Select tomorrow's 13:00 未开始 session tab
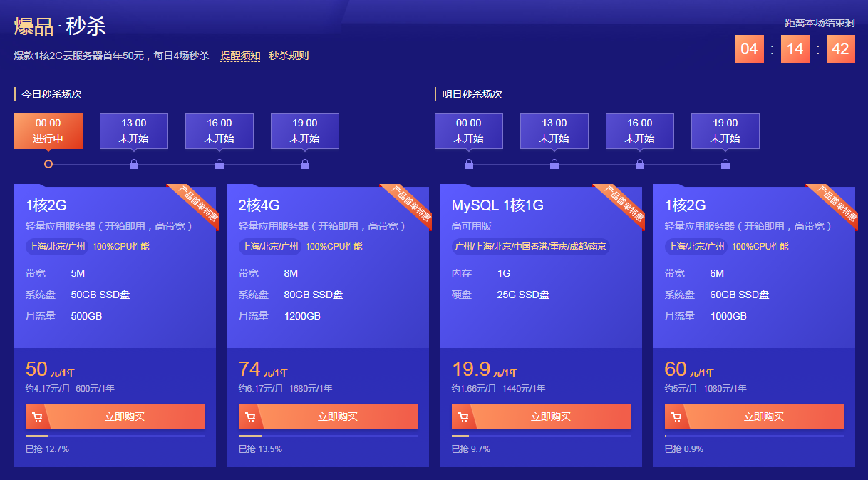Screen dimensions: 868x480 click(x=554, y=131)
